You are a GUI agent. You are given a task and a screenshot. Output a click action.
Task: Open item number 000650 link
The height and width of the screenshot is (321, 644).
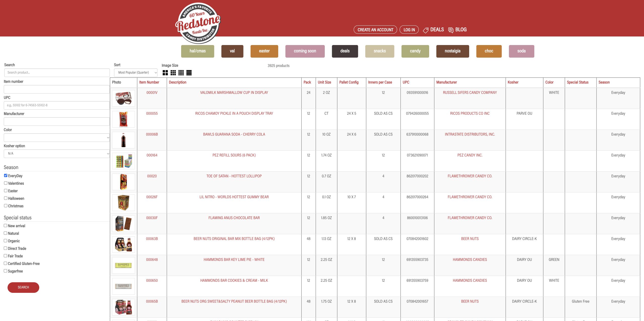tap(152, 280)
